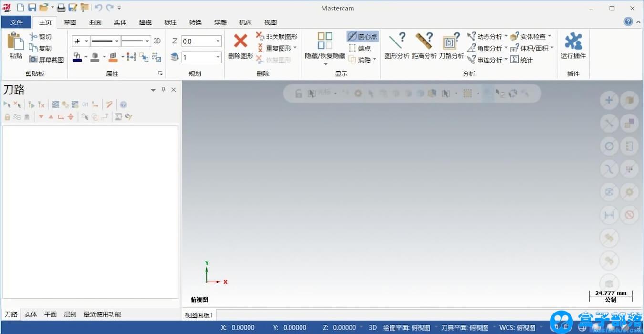Switch to the 草图 ribbon tab
This screenshot has height=334, width=644.
pos(70,22)
